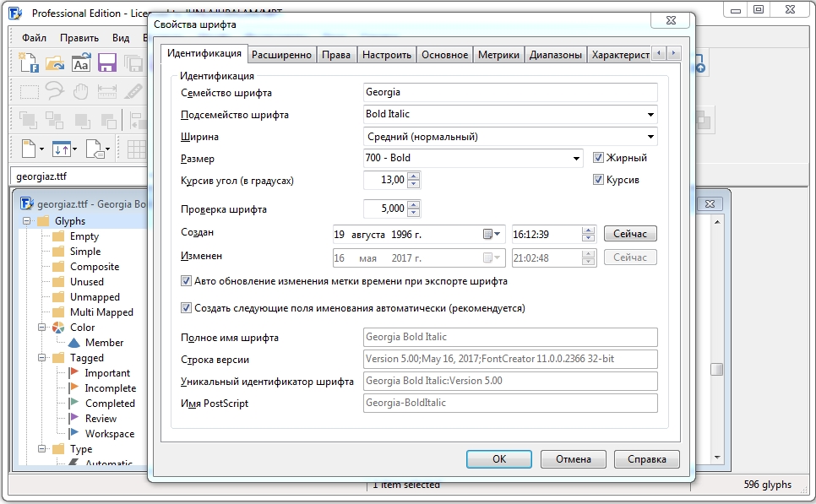
Task: Click the purple Review flag icon
Action: [x=73, y=418]
